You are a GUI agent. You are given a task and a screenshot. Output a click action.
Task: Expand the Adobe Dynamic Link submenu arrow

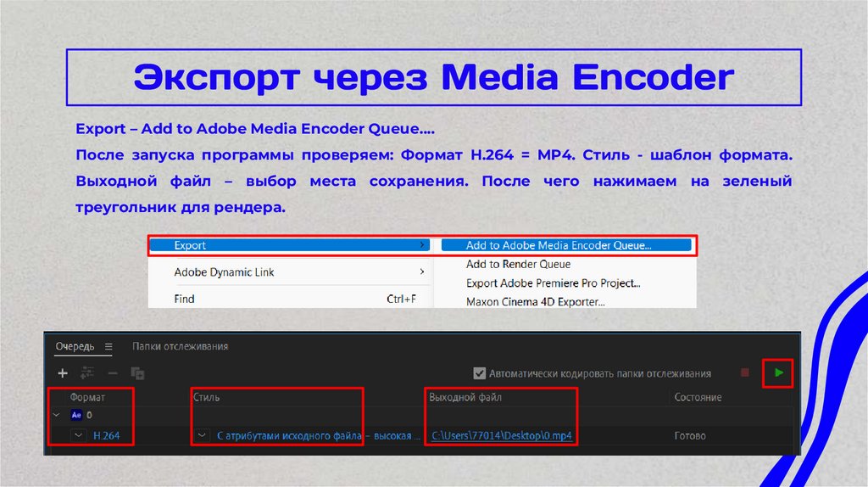[422, 271]
